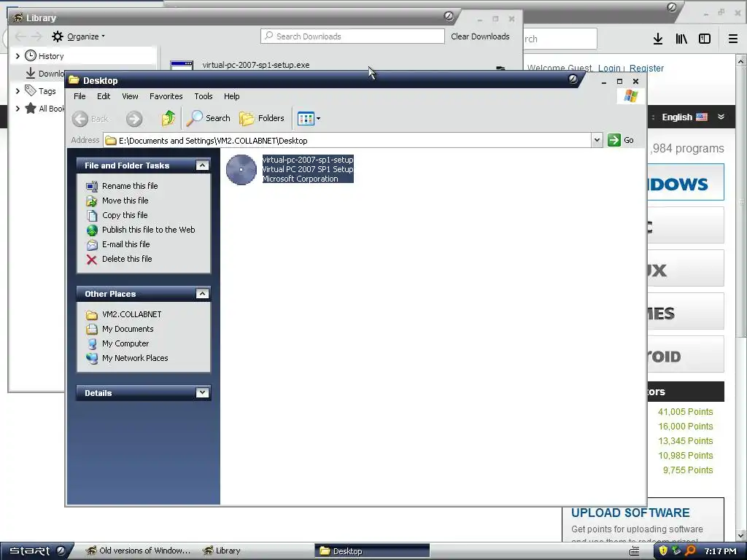This screenshot has height=560, width=747.
Task: Open the Edit menu
Action: click(x=104, y=96)
